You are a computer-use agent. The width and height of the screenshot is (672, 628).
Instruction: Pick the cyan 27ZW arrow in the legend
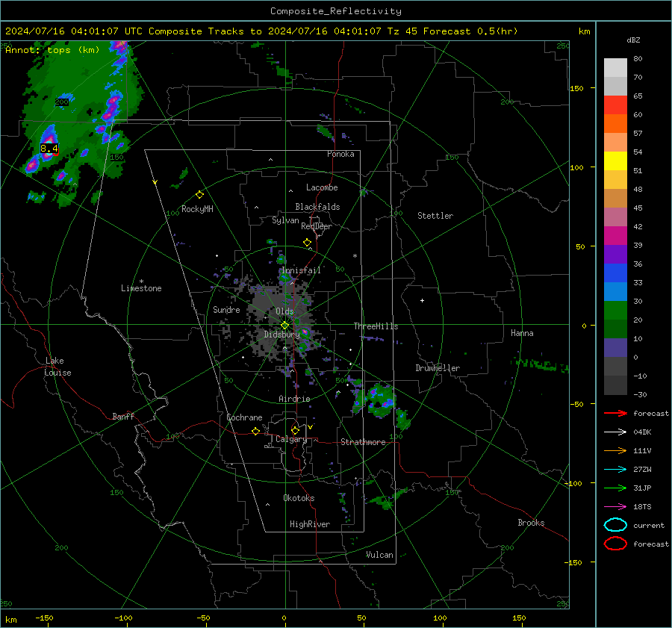click(x=615, y=470)
